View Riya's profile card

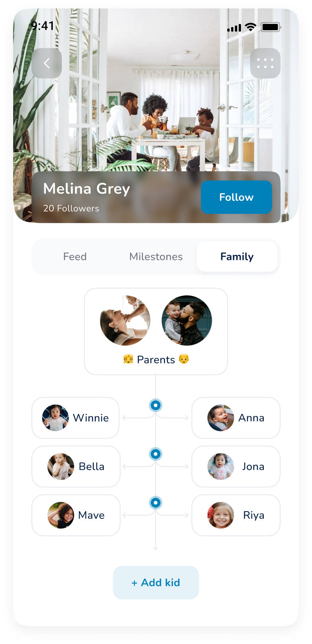236,515
